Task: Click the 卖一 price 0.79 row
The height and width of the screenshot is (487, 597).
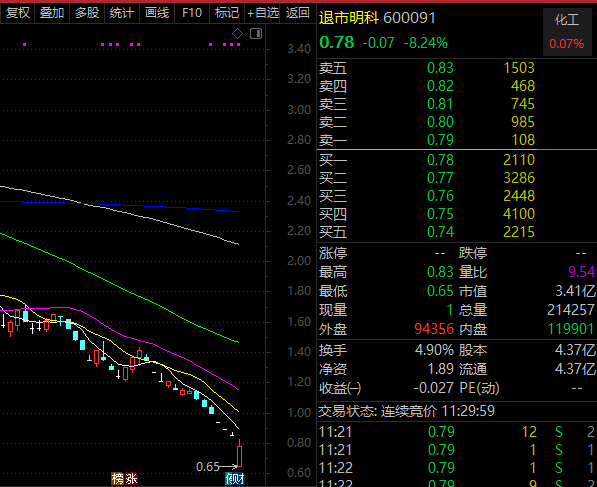Action: (426, 140)
